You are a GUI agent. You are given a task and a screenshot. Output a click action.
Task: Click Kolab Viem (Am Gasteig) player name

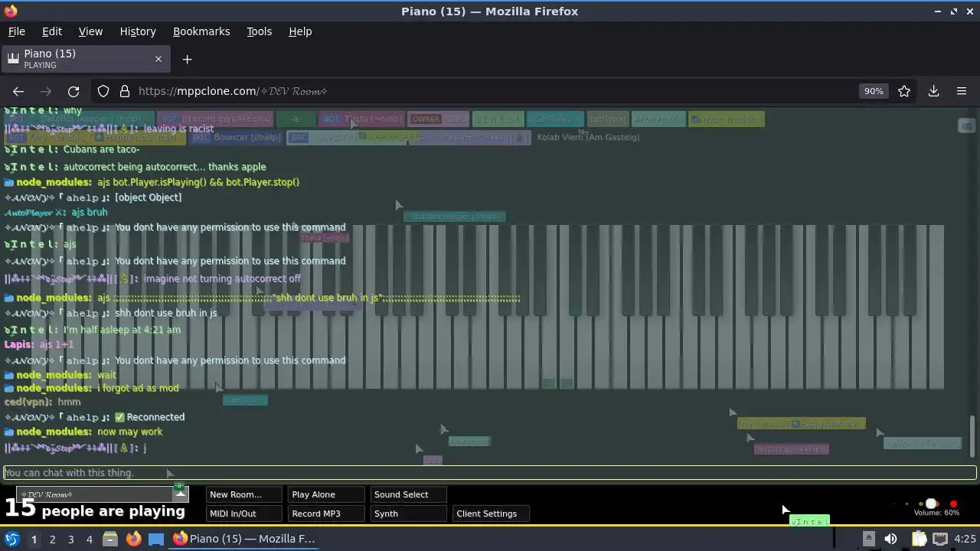587,138
